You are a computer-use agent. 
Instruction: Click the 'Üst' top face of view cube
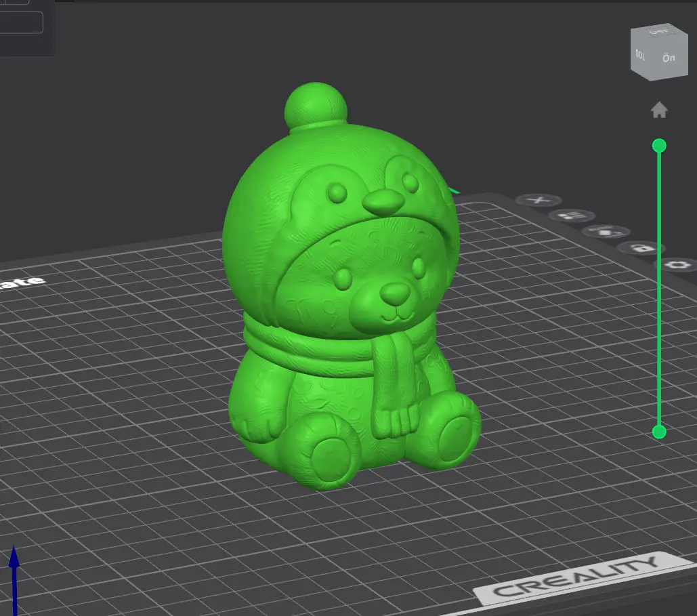point(659,31)
